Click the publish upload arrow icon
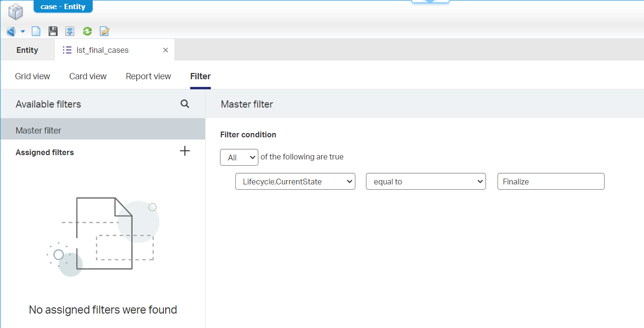The height and width of the screenshot is (328, 644). [x=70, y=32]
